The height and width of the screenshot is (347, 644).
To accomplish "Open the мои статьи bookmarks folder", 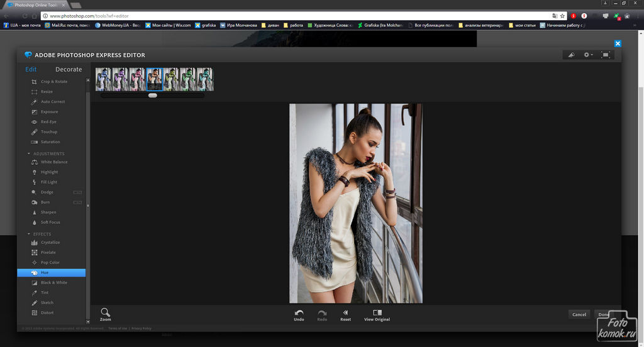I will pyautogui.click(x=522, y=25).
